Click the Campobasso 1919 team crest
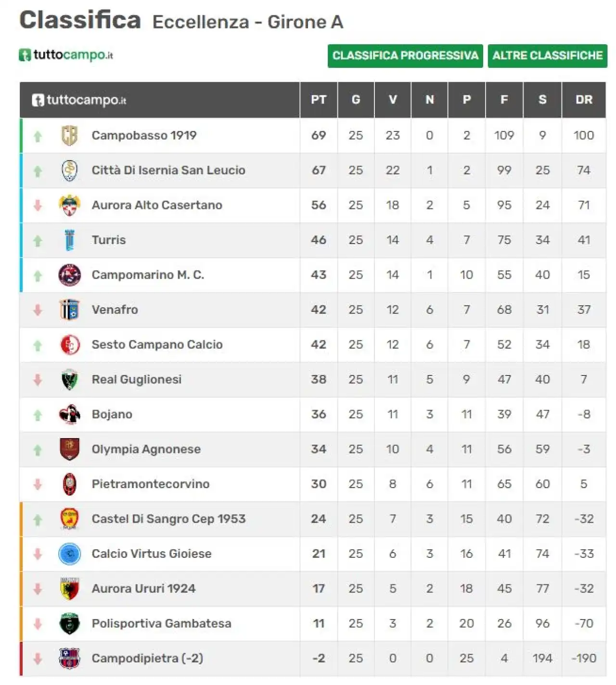 (x=69, y=135)
